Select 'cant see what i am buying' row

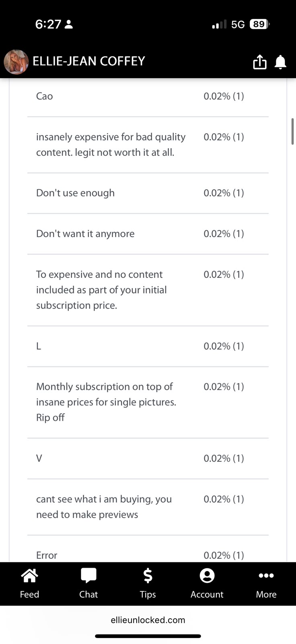148,507
